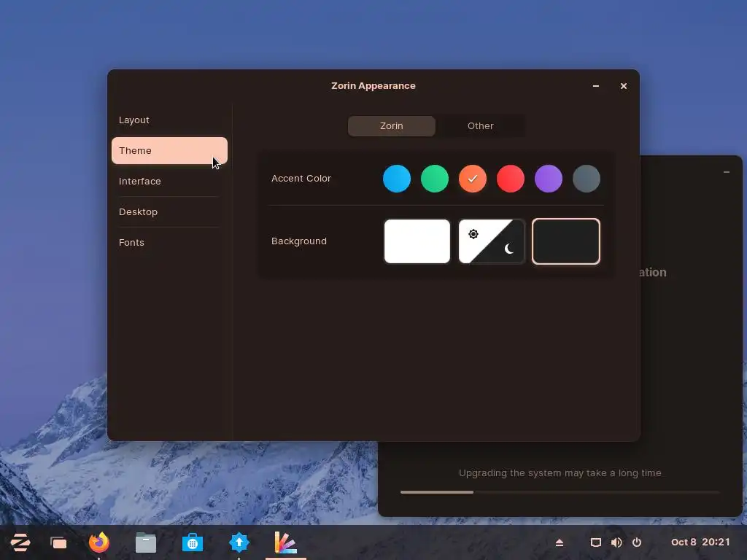The width and height of the screenshot is (747, 560).
Task: Select the Theme sidebar item
Action: click(x=169, y=150)
